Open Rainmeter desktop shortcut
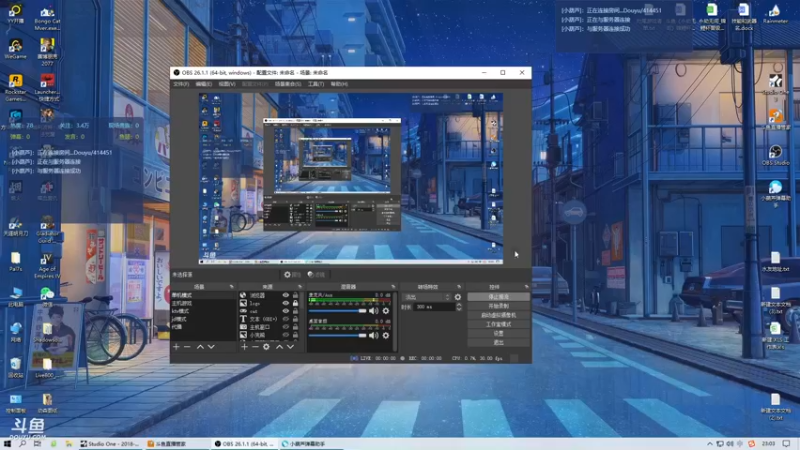Image resolution: width=800 pixels, height=450 pixels. point(776,14)
